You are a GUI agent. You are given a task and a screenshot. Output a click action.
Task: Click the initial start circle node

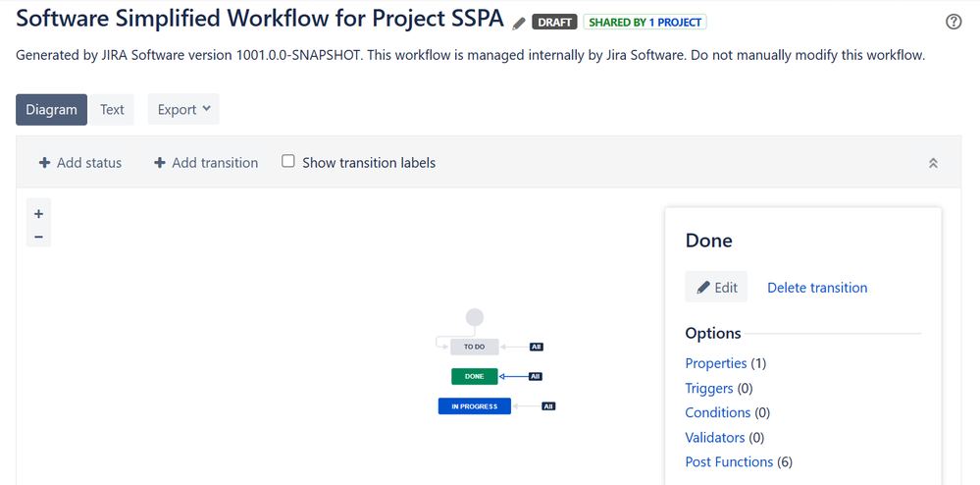click(x=475, y=317)
